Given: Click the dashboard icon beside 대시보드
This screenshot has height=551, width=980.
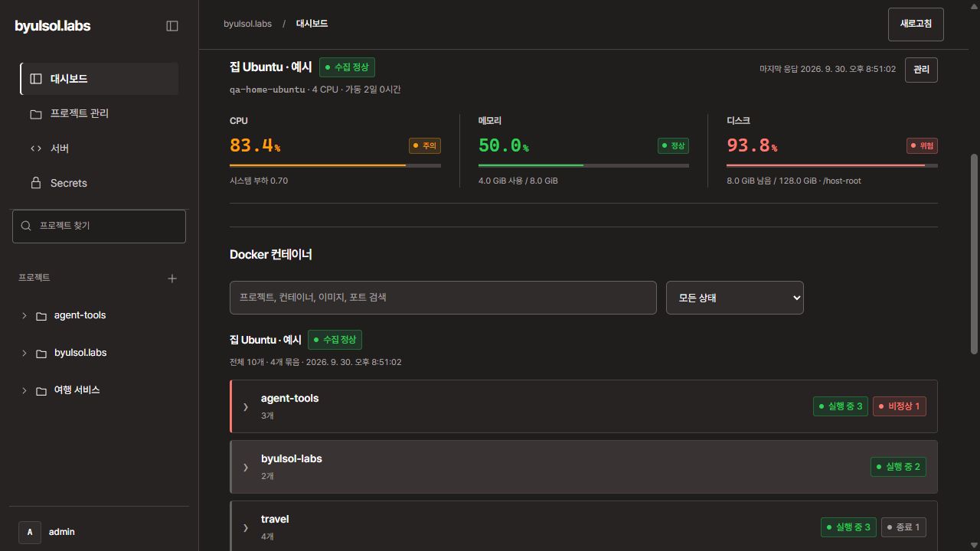Looking at the screenshot, I should [x=36, y=79].
